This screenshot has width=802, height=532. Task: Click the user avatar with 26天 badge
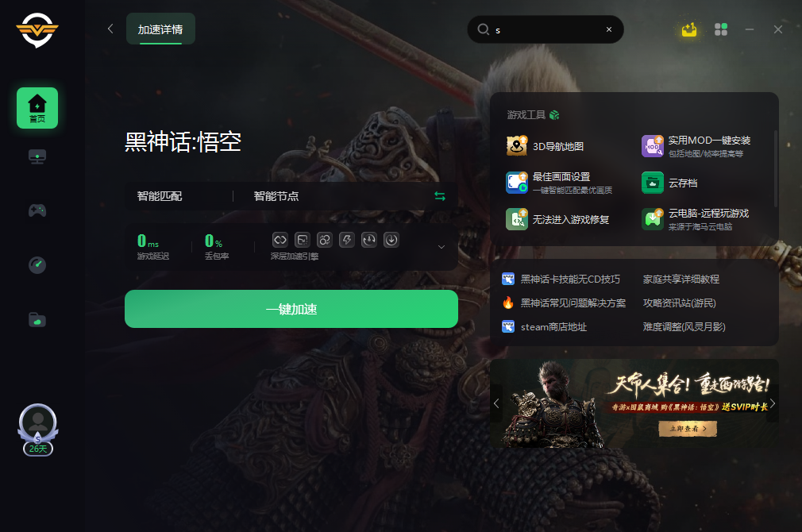click(x=38, y=430)
